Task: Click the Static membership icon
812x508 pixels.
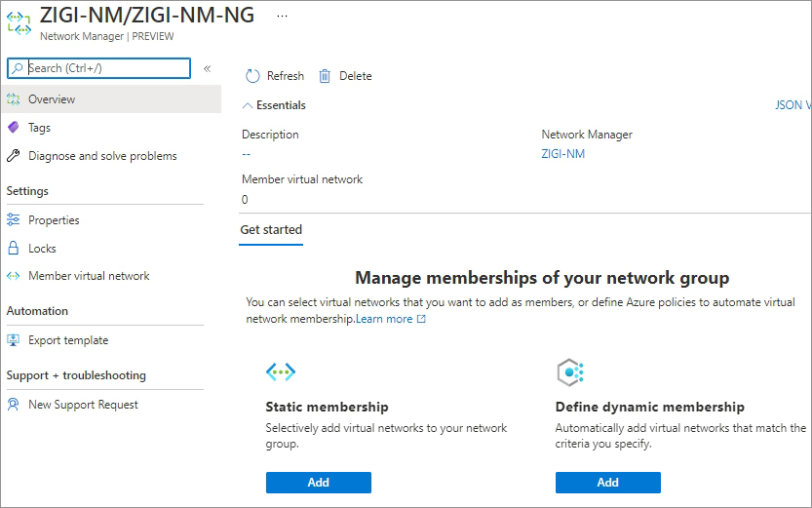Action: [x=280, y=371]
